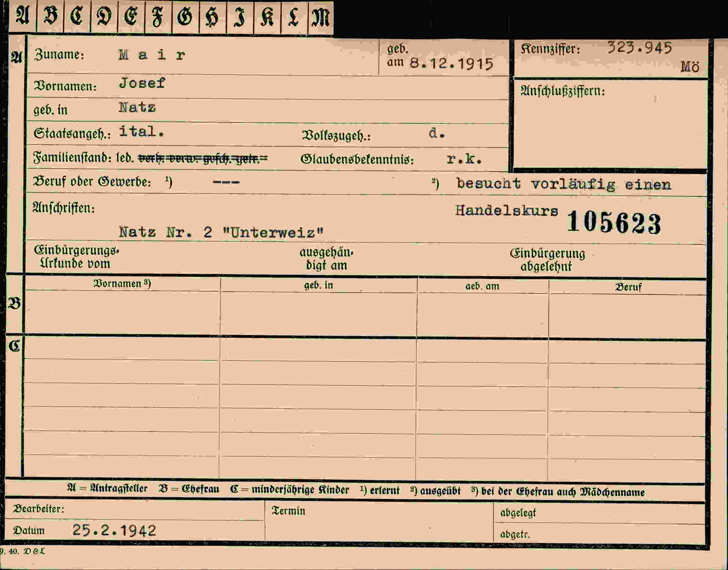The height and width of the screenshot is (570, 728).
Task: Click birthplace 'Natz' next to 'geb. in'
Action: 137,107
